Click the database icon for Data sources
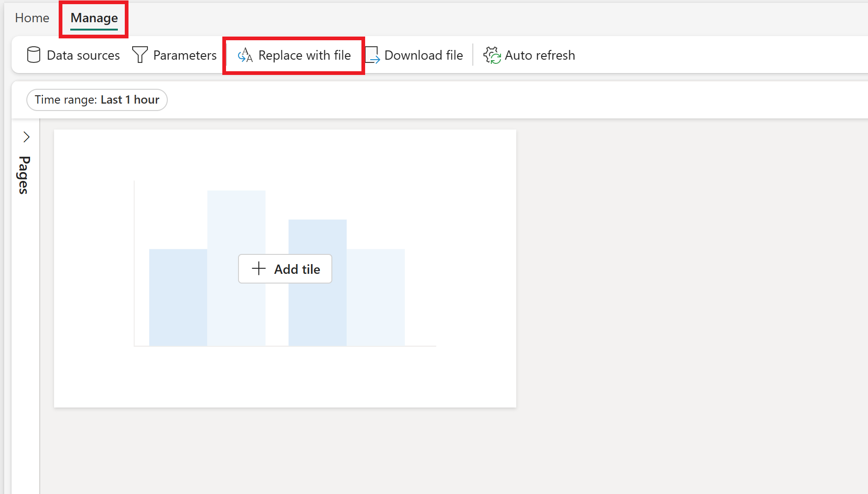Screen dimensions: 868x494 point(33,55)
